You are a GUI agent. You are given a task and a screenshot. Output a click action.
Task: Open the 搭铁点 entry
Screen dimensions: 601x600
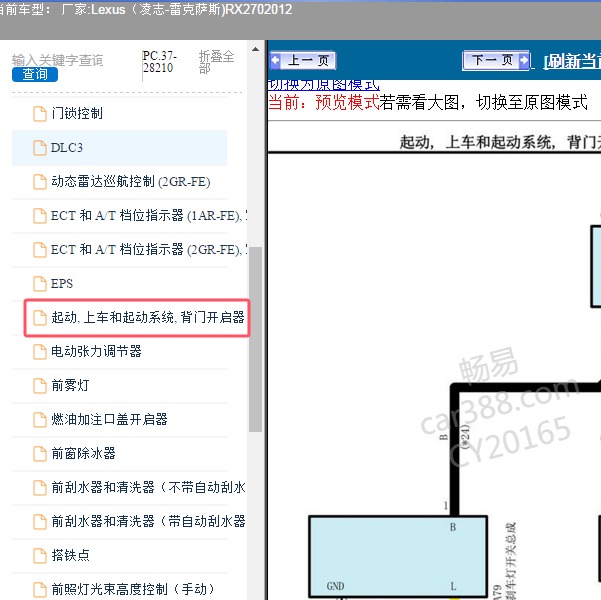[70, 556]
